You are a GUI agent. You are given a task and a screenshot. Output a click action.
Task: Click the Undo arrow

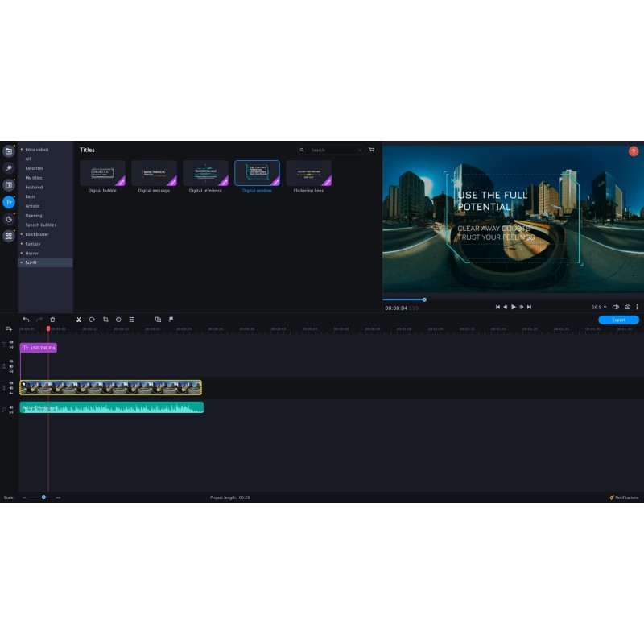[26, 320]
